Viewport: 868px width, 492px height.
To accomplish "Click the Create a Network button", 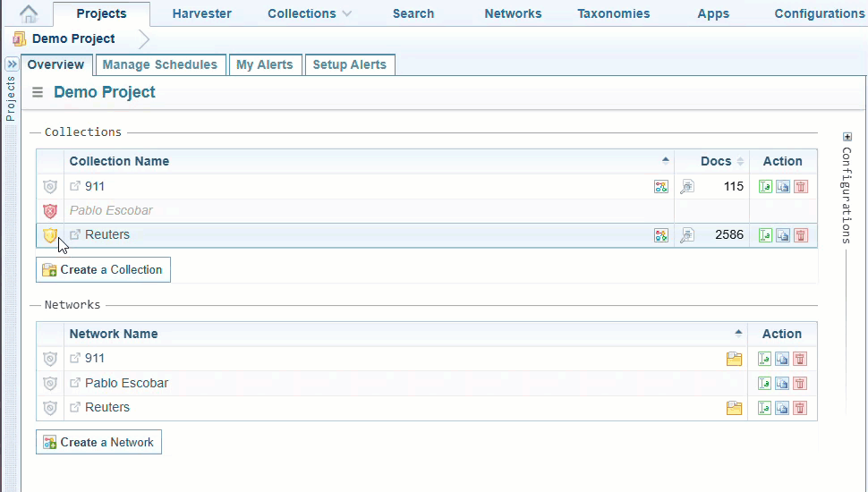I will (98, 442).
